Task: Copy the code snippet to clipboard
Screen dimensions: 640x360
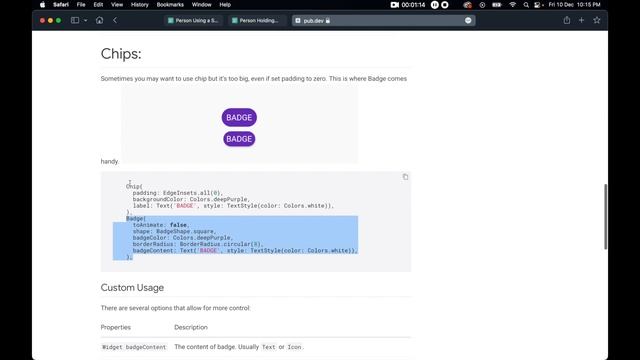Action: pyautogui.click(x=405, y=177)
